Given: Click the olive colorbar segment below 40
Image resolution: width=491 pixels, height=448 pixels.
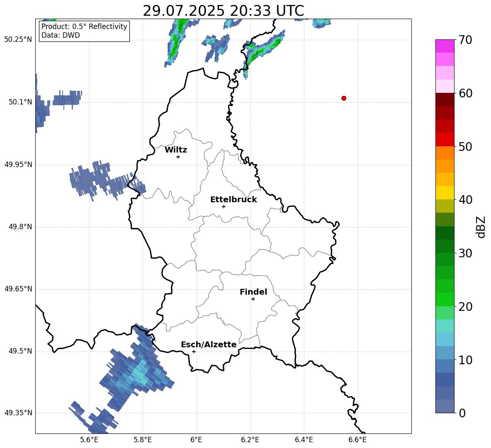Looking at the screenshot, I should [445, 206].
